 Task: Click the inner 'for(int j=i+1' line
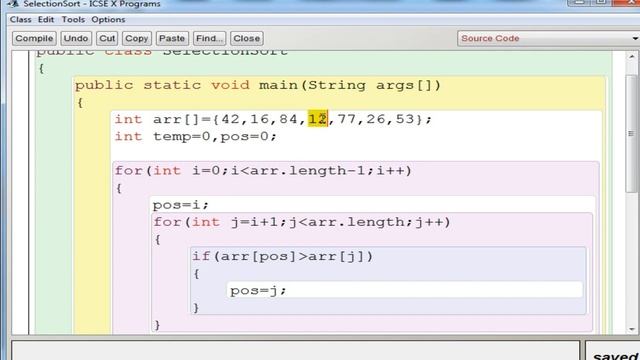(302, 222)
